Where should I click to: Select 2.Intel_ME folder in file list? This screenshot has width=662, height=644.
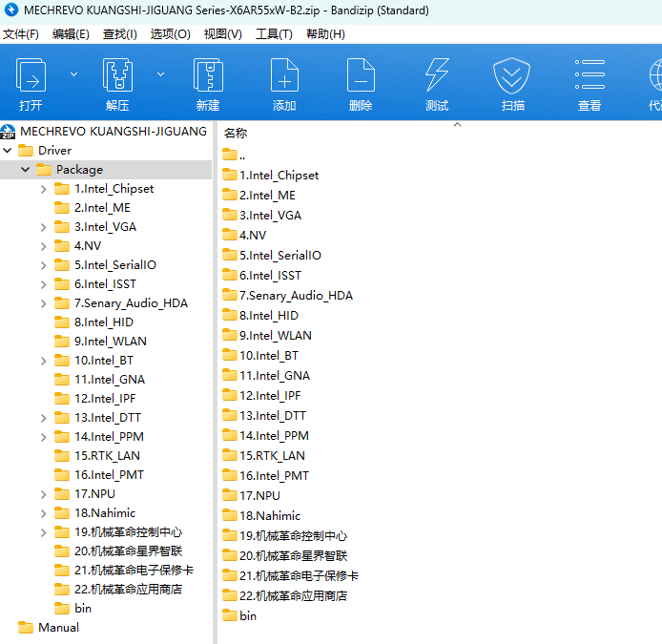[259, 195]
